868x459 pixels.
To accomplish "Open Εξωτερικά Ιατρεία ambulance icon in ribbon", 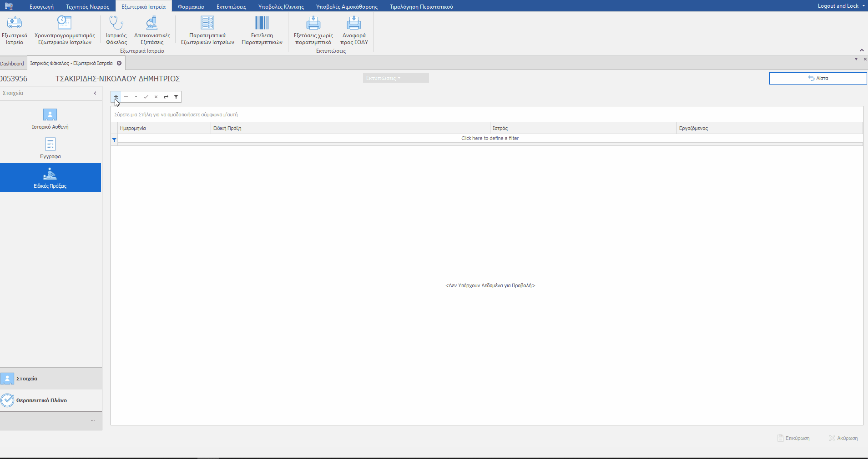I will (15, 23).
